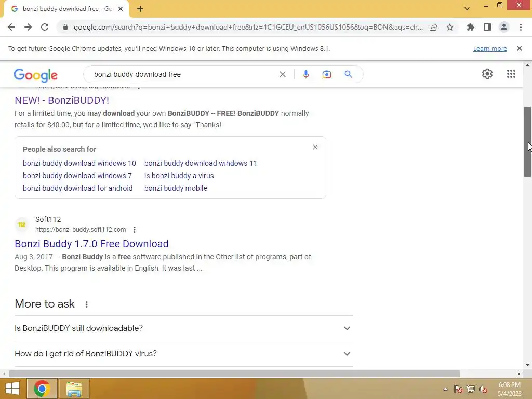The width and height of the screenshot is (532, 399).
Task: Expand How do I get rid of BonziBUDDY virus
Action: (x=184, y=354)
